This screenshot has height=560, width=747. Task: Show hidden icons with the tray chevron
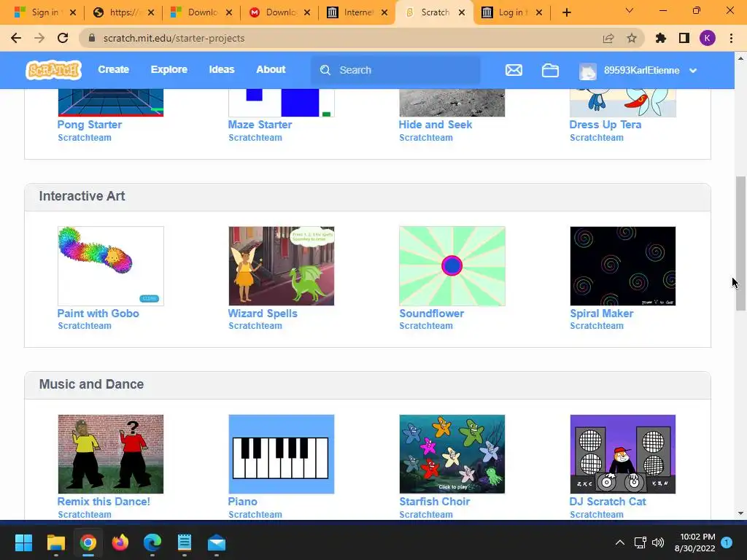pyautogui.click(x=620, y=542)
